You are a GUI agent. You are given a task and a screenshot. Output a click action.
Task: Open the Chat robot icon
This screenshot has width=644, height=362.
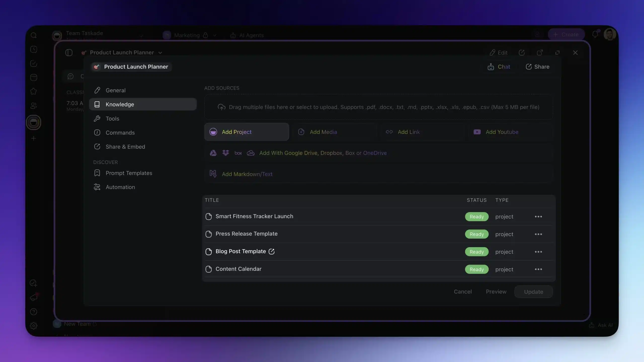pos(491,66)
